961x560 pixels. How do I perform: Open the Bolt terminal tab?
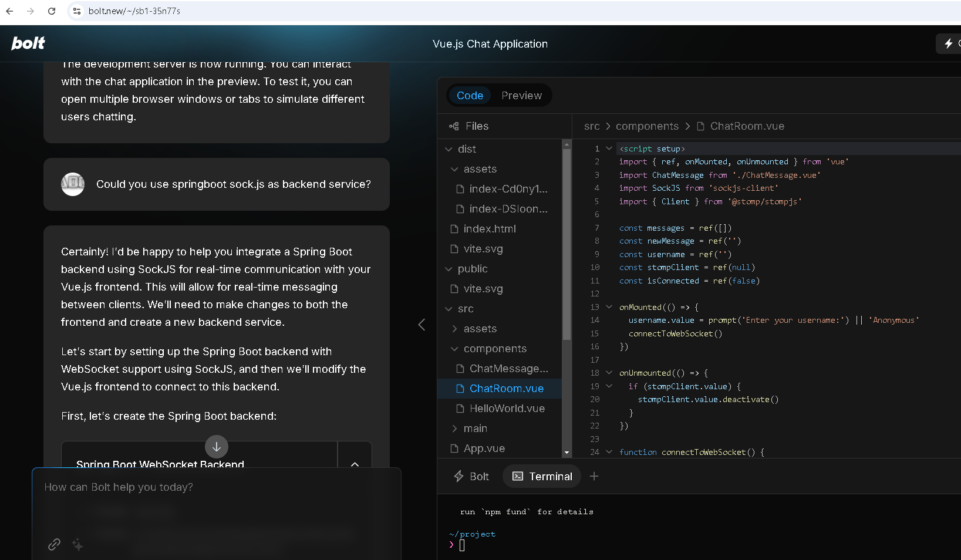point(471,476)
